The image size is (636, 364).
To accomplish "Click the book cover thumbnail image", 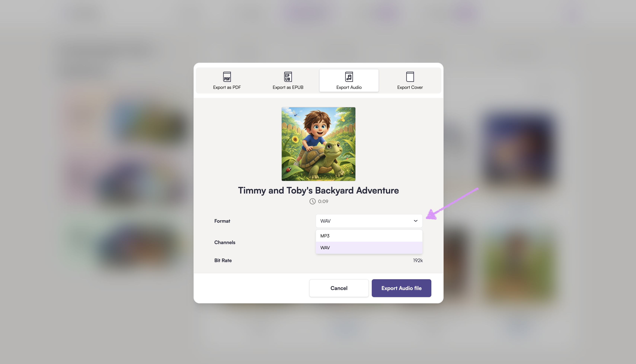I will pyautogui.click(x=318, y=144).
